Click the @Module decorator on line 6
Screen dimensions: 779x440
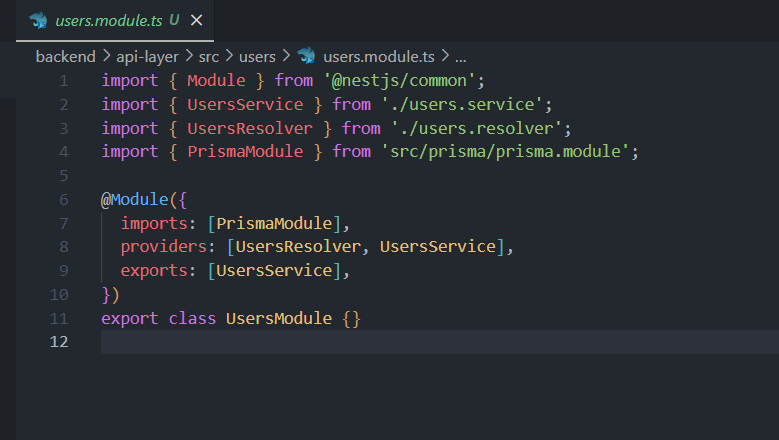pyautogui.click(x=135, y=200)
